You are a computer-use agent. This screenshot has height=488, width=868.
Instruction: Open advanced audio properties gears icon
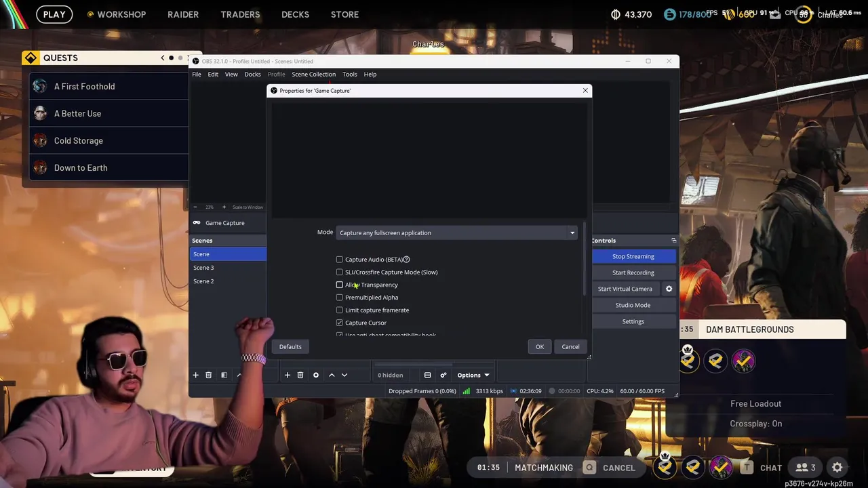coord(443,375)
